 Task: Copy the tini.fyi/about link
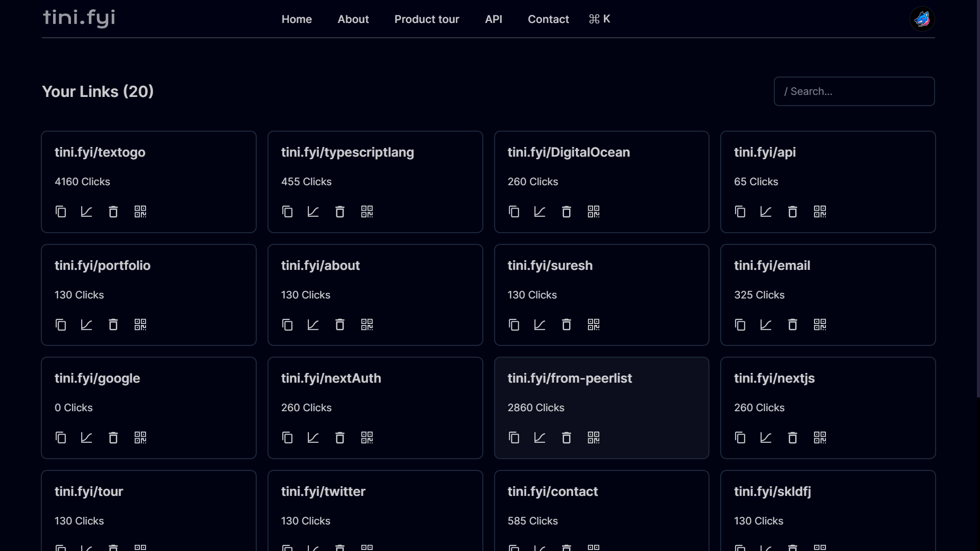[287, 325]
